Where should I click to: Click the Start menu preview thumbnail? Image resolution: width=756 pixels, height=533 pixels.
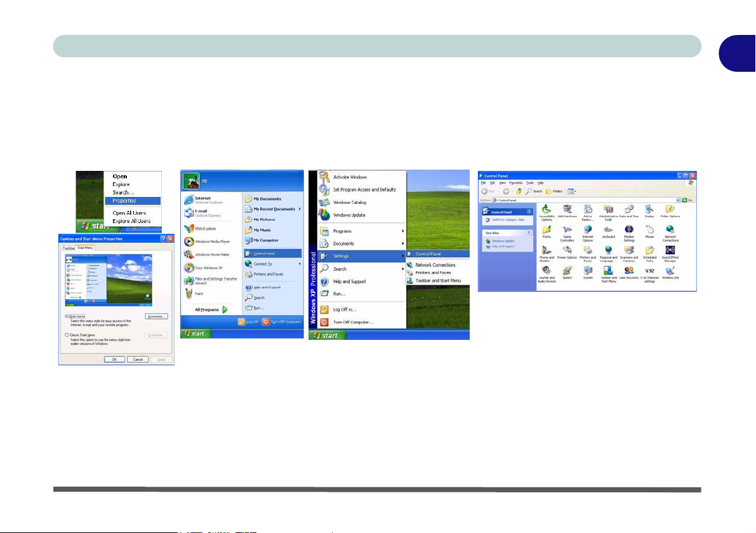[109, 280]
